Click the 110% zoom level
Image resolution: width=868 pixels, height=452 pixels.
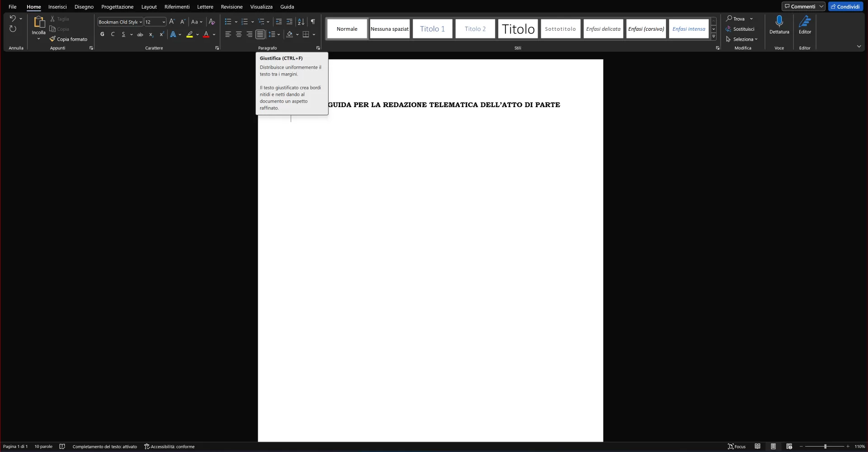click(860, 447)
